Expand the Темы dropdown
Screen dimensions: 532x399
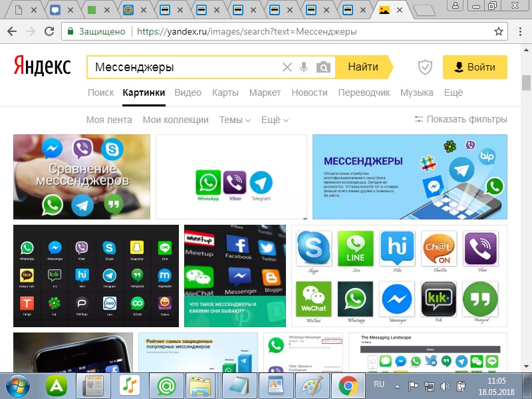[x=235, y=120]
